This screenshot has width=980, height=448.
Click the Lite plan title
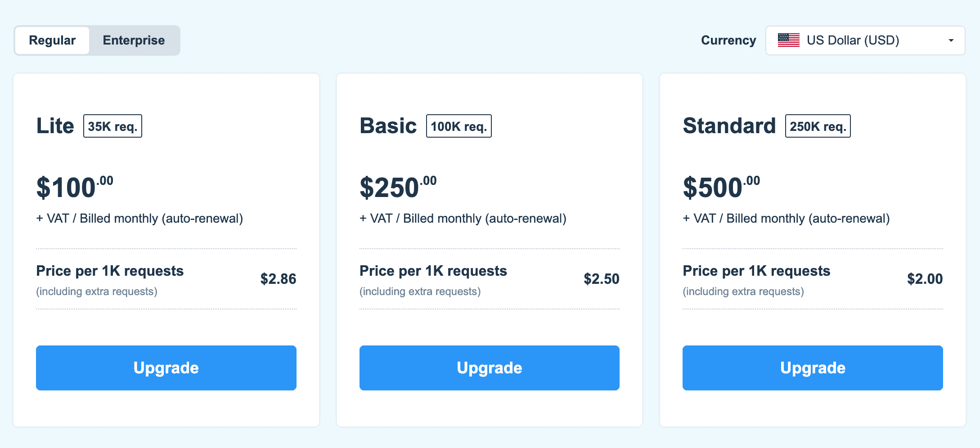pyautogui.click(x=55, y=126)
